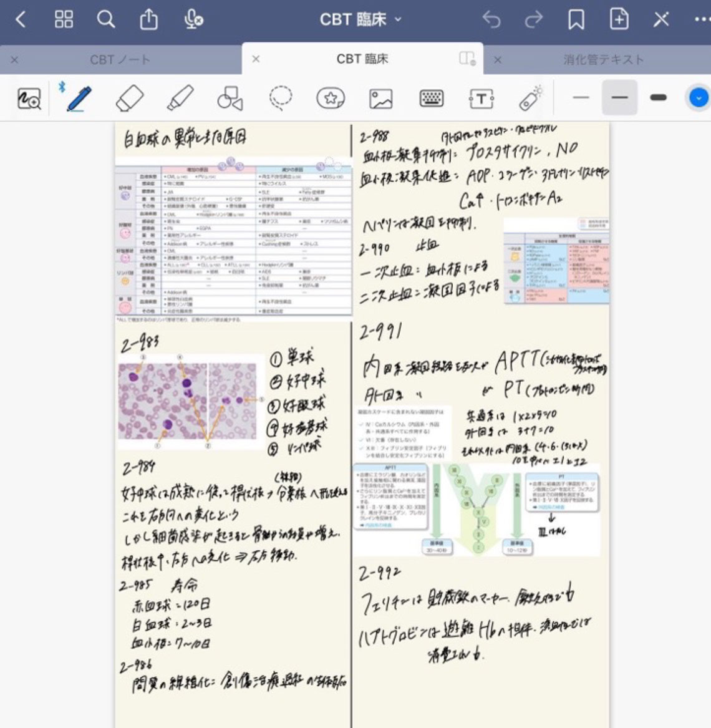The height and width of the screenshot is (728, 711).
Task: Select the Highlighter tool
Action: click(x=180, y=99)
